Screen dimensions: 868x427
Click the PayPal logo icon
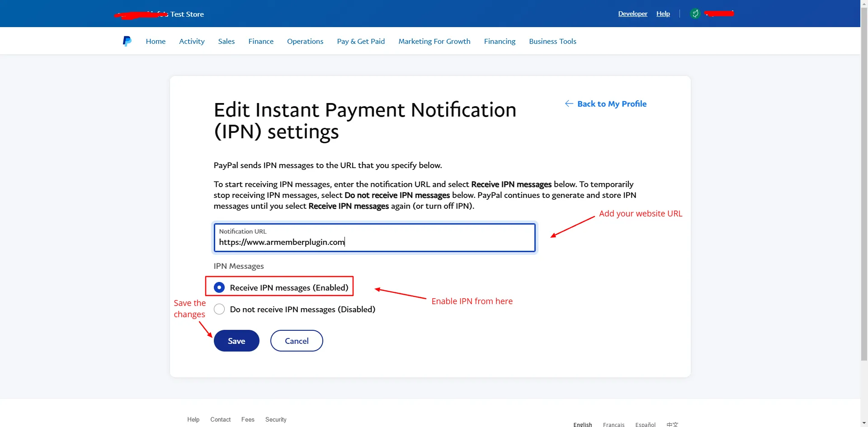(127, 41)
